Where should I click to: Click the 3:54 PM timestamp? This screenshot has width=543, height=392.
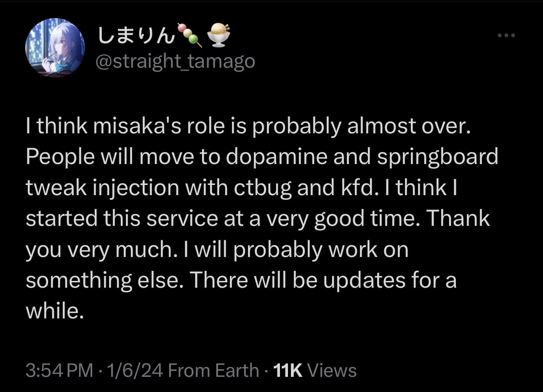pyautogui.click(x=59, y=371)
